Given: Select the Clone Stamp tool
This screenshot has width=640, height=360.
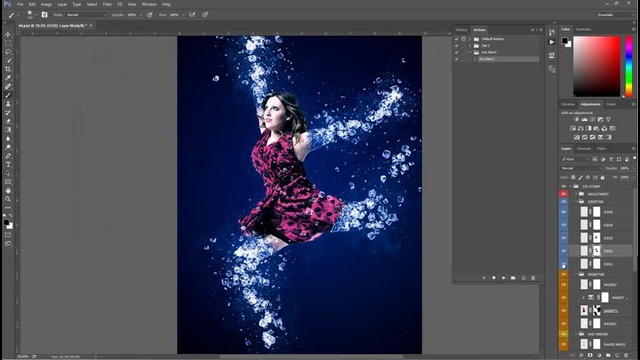Looking at the screenshot, I should [x=8, y=104].
